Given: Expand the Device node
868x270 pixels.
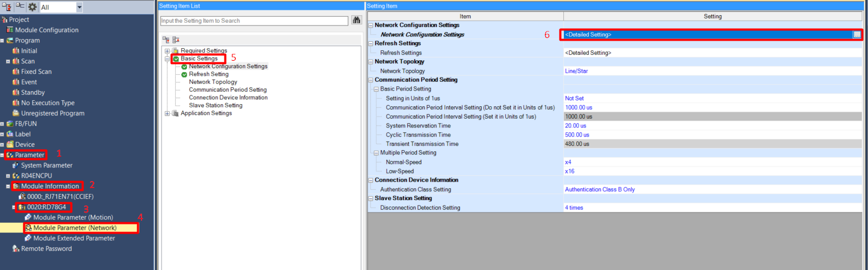Looking at the screenshot, I should pos(2,145).
